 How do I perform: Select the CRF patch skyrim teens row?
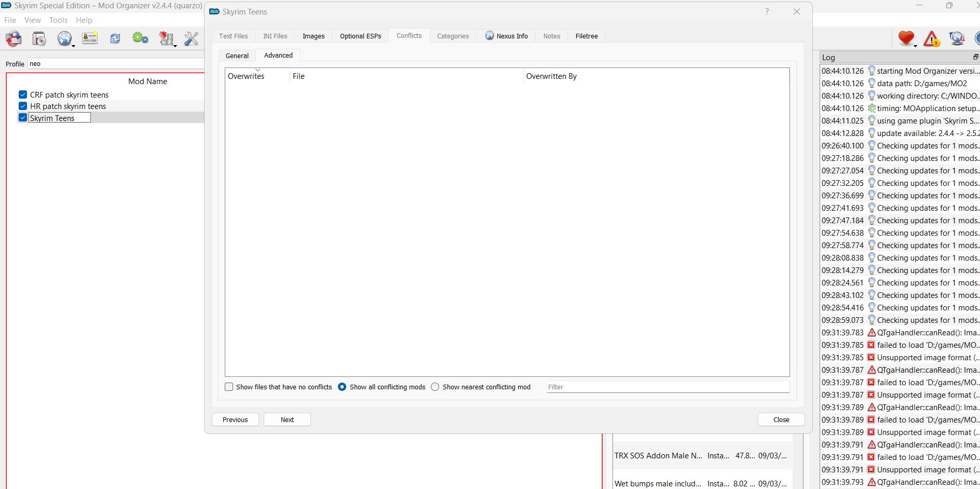tap(111, 94)
